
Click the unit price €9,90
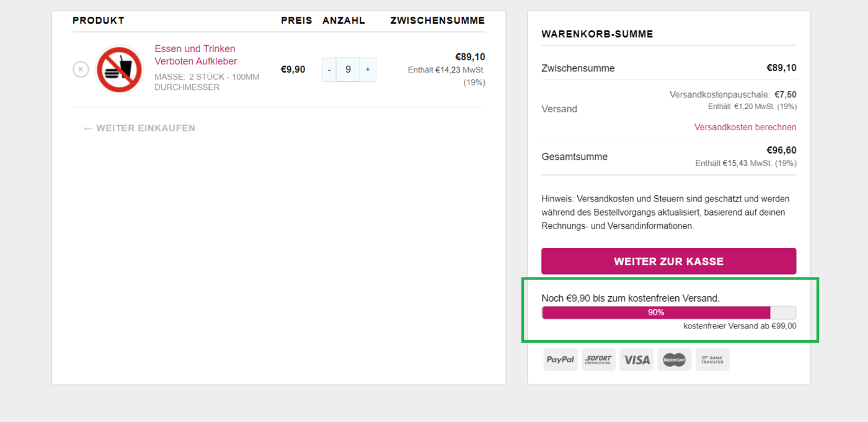[293, 69]
